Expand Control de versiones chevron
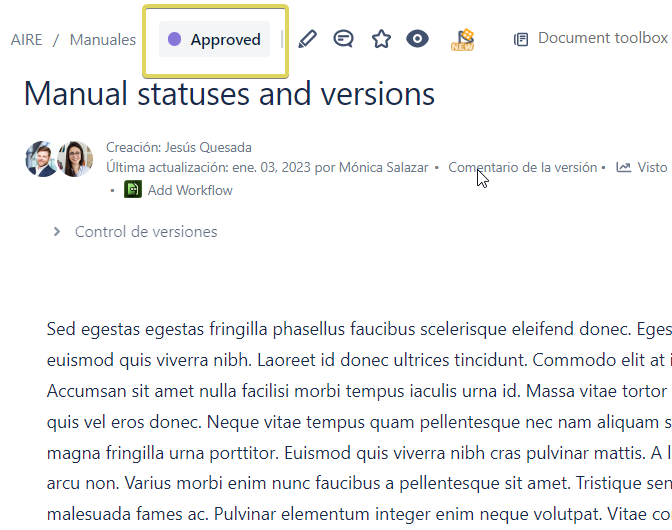This screenshot has height=530, width=672. click(57, 232)
